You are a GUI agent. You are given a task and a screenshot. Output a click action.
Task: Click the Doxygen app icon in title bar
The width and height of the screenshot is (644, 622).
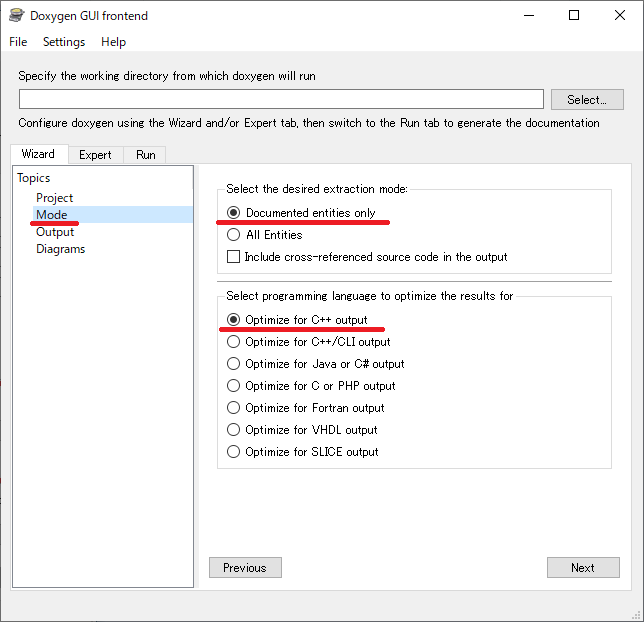pos(16,15)
